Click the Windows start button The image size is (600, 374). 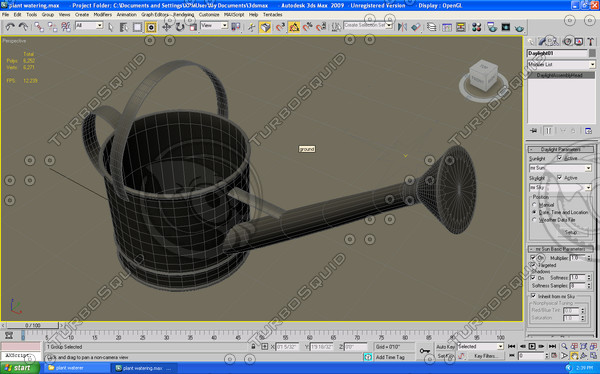tap(20, 368)
